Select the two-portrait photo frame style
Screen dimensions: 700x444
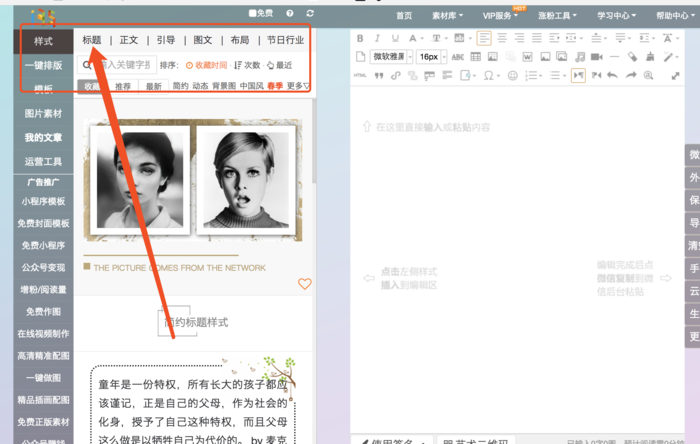click(x=193, y=180)
